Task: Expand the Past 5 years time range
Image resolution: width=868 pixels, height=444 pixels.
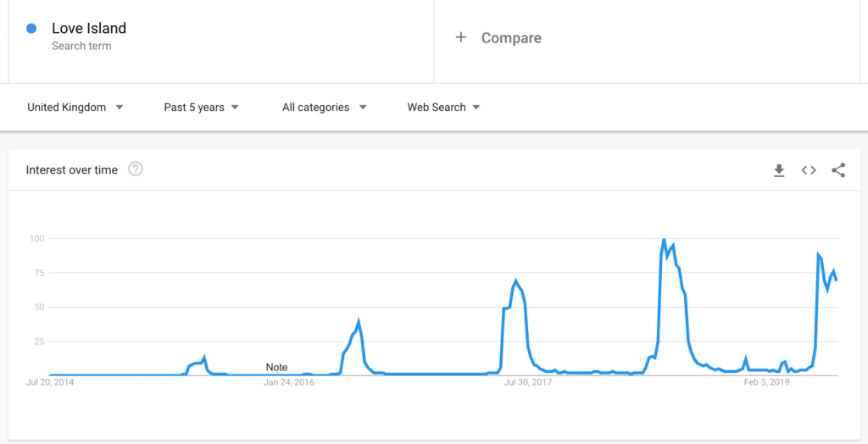Action: coord(201,108)
